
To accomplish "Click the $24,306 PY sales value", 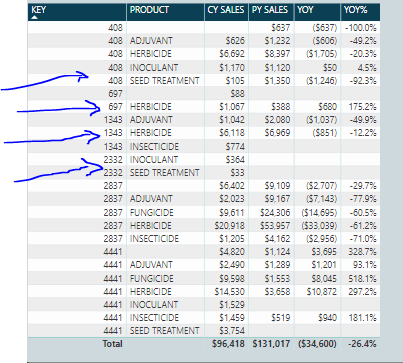I will click(275, 212).
